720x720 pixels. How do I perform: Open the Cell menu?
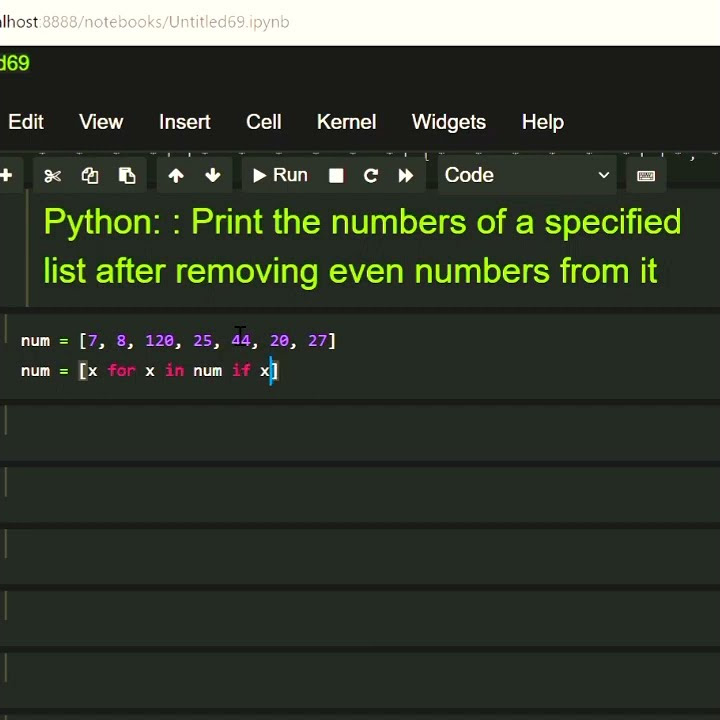click(x=264, y=122)
